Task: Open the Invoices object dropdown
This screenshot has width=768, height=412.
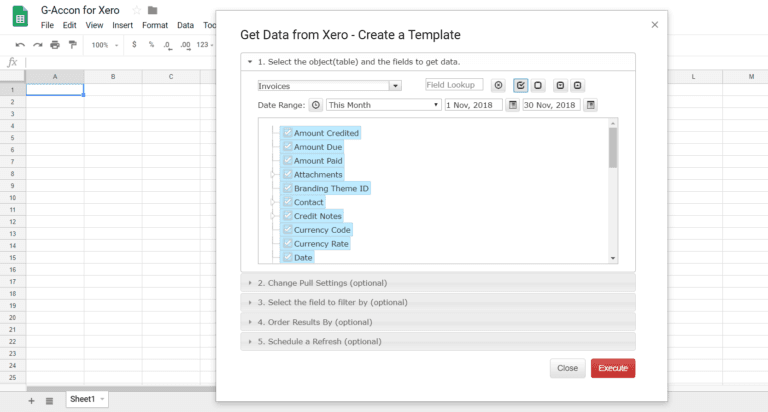Action: point(395,86)
